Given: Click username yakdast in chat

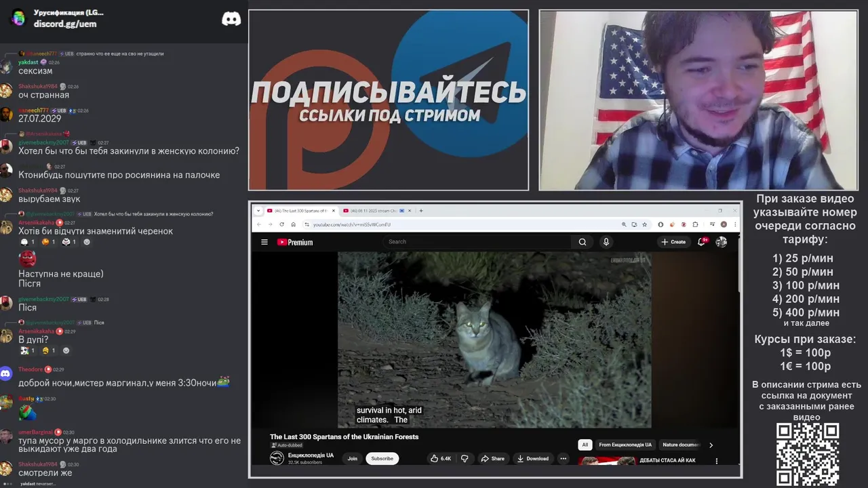Looking at the screenshot, I should [x=28, y=62].
